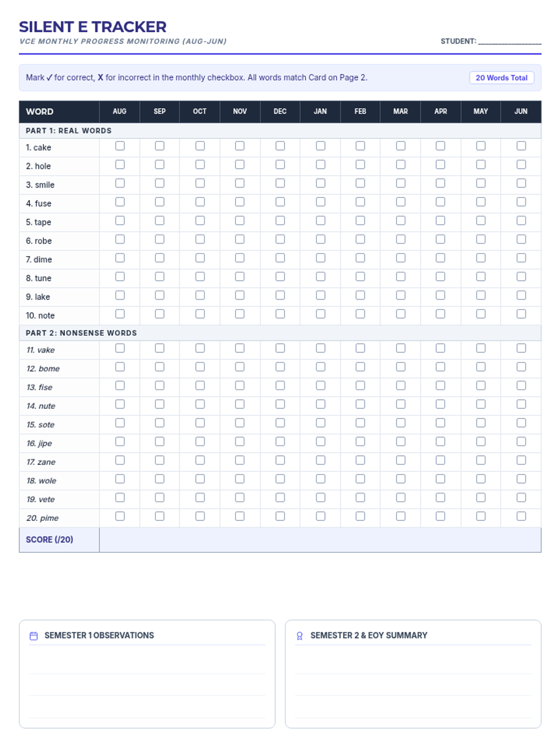This screenshot has width=560, height=747.
Task: Click the 20 Words Total badge
Action: (502, 78)
